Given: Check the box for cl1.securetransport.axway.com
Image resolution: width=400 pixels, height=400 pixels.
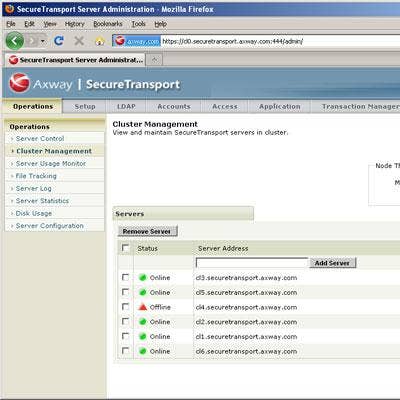Looking at the screenshot, I should tap(125, 336).
